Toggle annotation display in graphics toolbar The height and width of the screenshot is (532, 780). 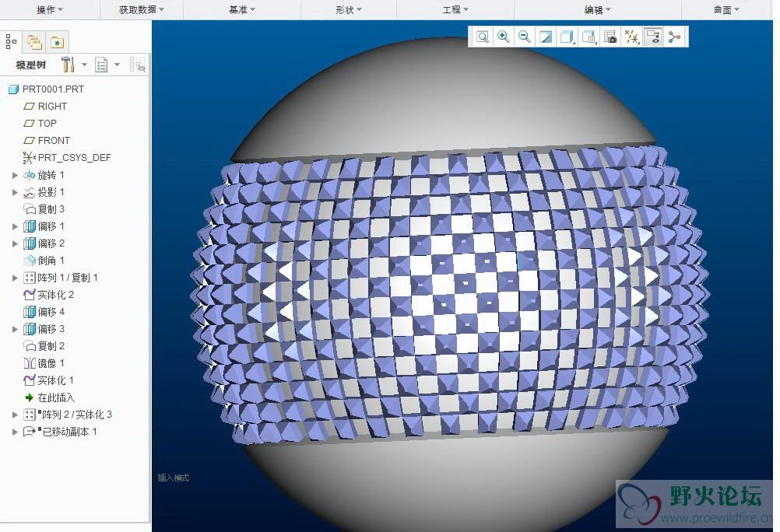pos(653,37)
